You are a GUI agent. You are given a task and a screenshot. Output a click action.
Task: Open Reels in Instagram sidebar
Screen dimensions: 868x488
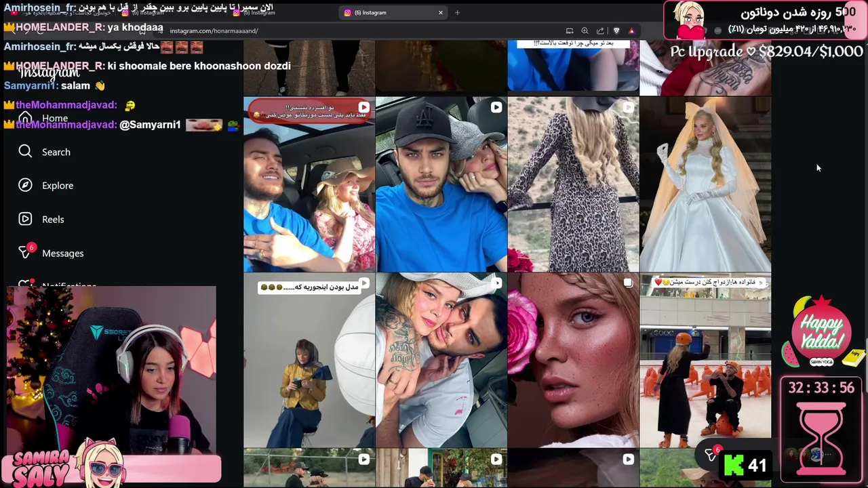[x=41, y=219]
